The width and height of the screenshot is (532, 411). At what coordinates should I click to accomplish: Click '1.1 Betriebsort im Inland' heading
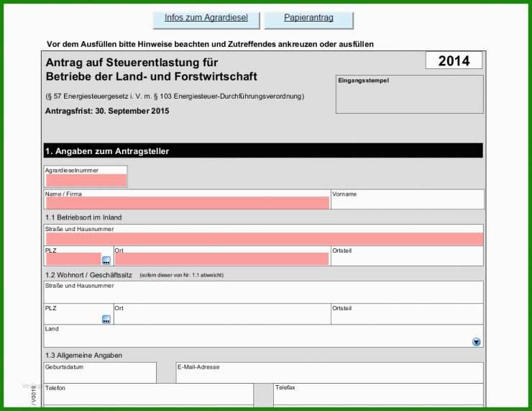pyautogui.click(x=83, y=217)
